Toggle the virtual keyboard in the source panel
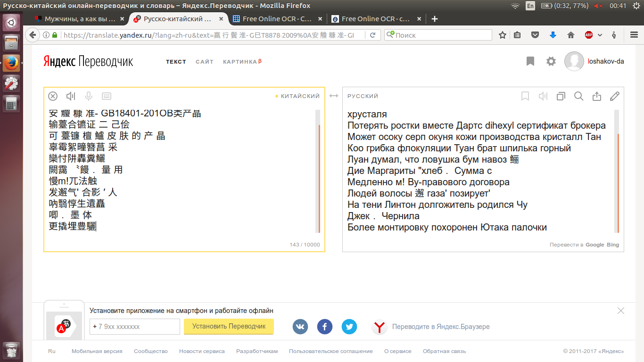Viewport: 644px width, 362px height. tap(107, 96)
